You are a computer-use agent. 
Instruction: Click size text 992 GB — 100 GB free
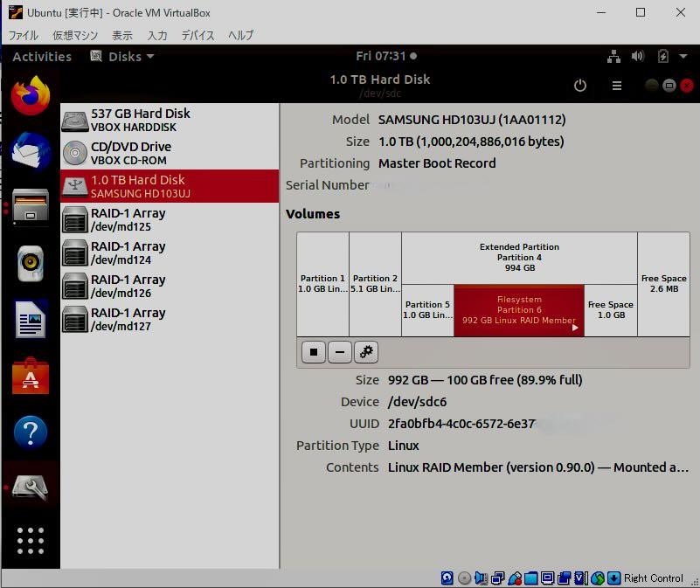485,380
